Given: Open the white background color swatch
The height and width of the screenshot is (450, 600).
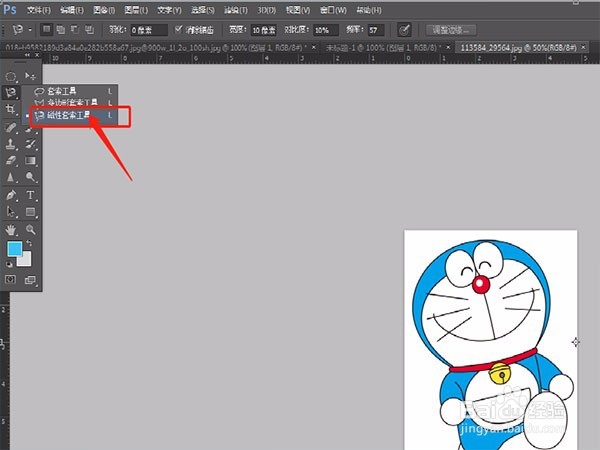Looking at the screenshot, I should (24, 259).
